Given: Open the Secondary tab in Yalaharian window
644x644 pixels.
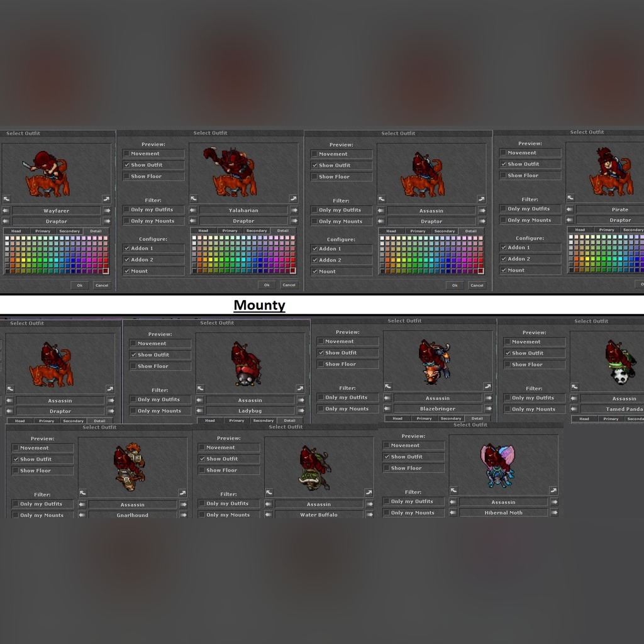Looking at the screenshot, I should 257,231.
